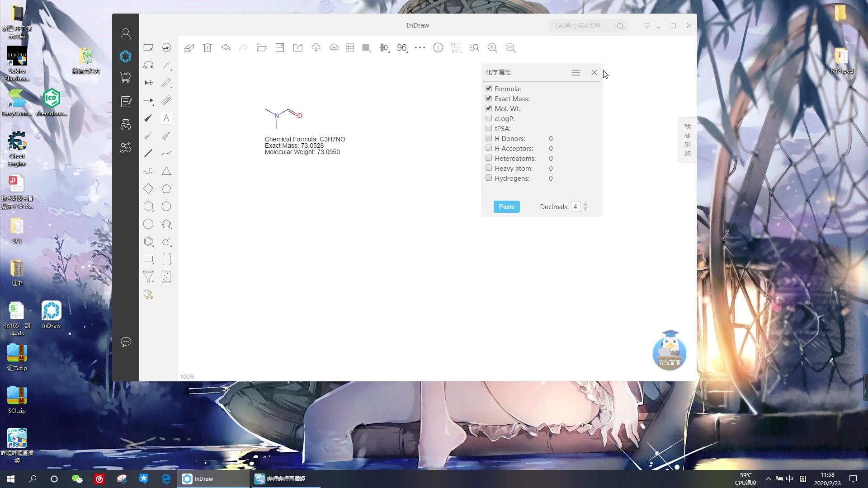Enable the cLogP checkbox
Image resolution: width=868 pixels, height=488 pixels.
[489, 118]
